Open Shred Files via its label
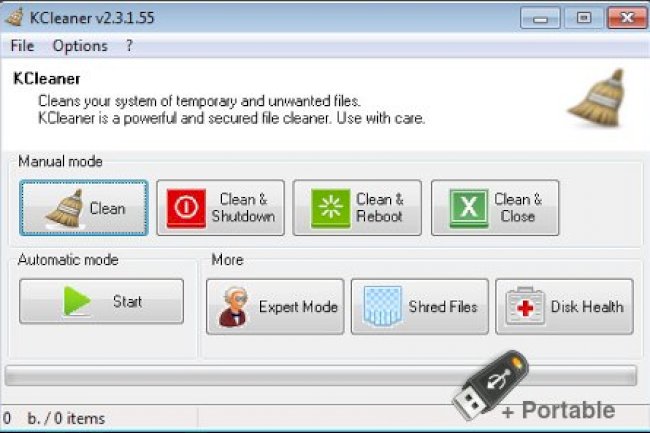This screenshot has height=433, width=650. (443, 307)
